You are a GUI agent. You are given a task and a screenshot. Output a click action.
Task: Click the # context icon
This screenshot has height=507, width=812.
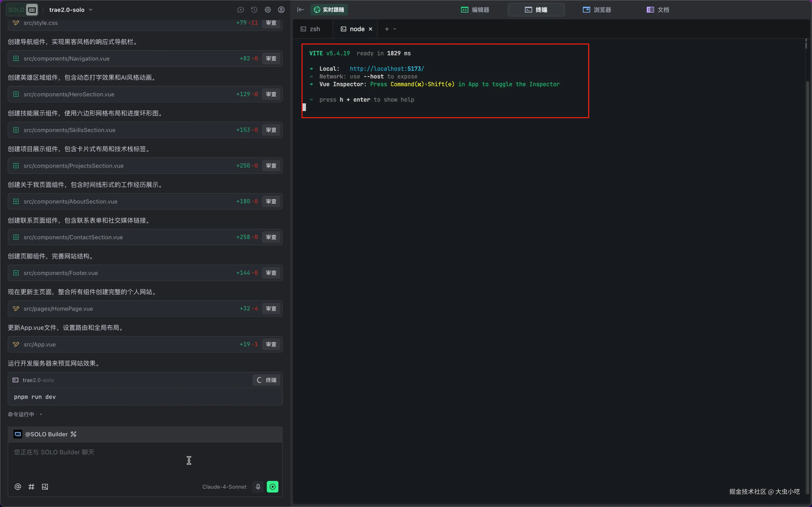[31, 486]
